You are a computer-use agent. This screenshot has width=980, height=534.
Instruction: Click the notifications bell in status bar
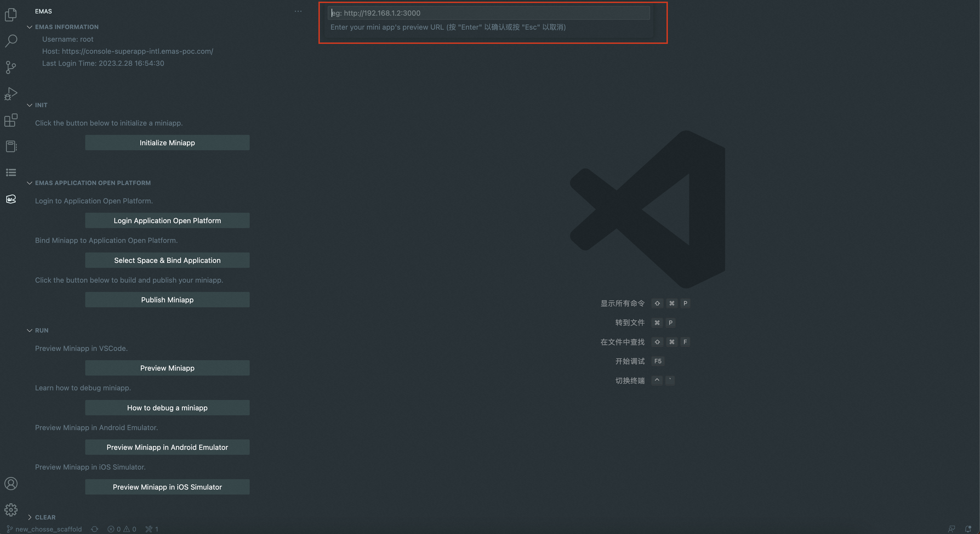click(x=968, y=529)
